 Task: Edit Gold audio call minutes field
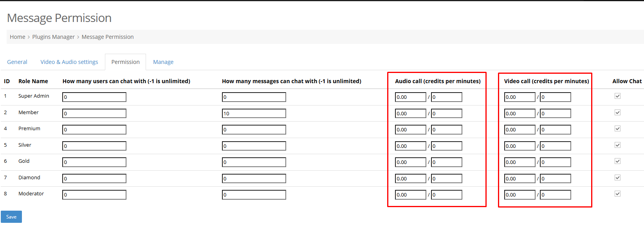point(447,162)
